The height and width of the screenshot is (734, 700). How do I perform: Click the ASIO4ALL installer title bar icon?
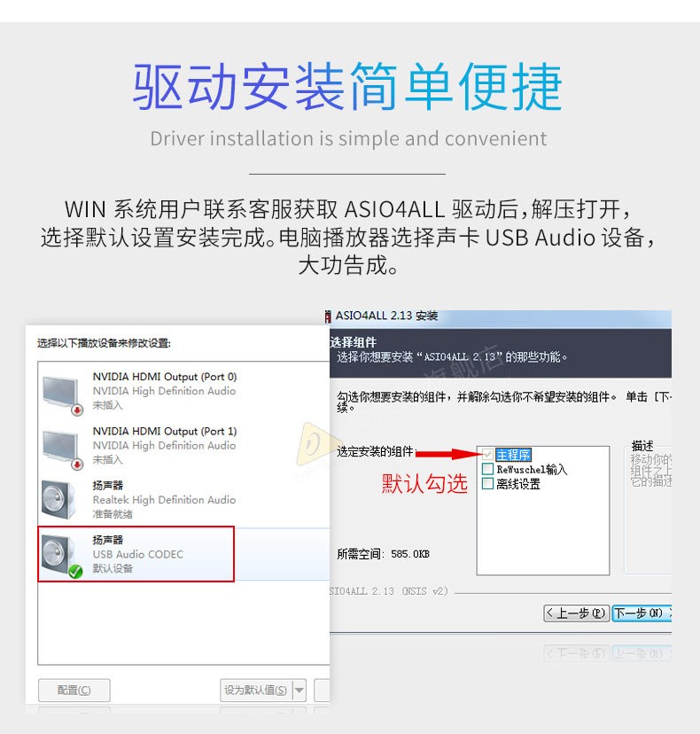point(328,316)
